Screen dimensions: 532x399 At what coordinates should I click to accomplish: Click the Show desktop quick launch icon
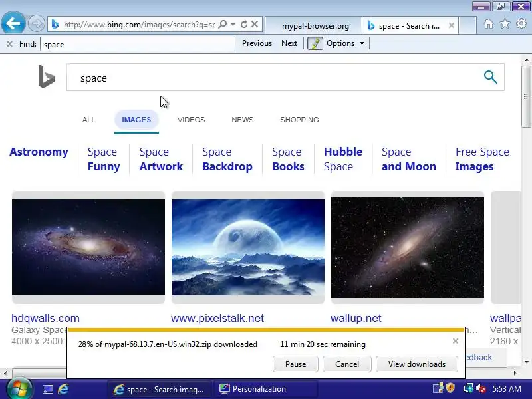(47, 389)
